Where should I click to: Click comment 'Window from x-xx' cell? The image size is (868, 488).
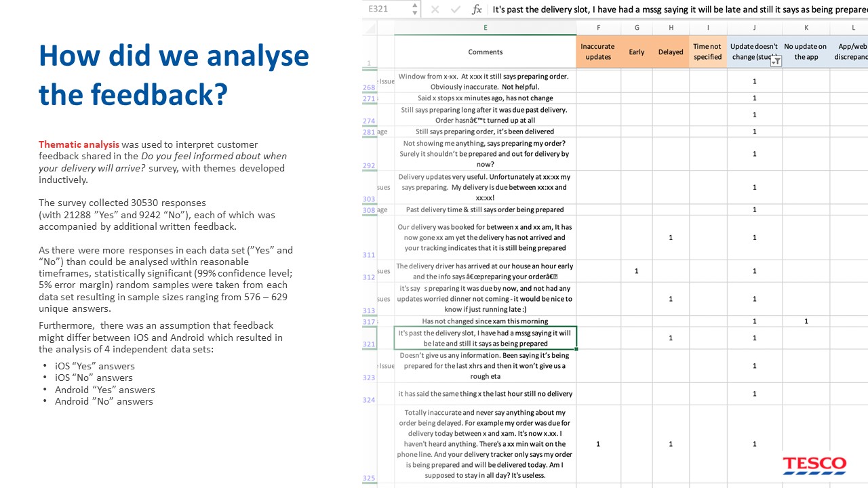[486, 81]
